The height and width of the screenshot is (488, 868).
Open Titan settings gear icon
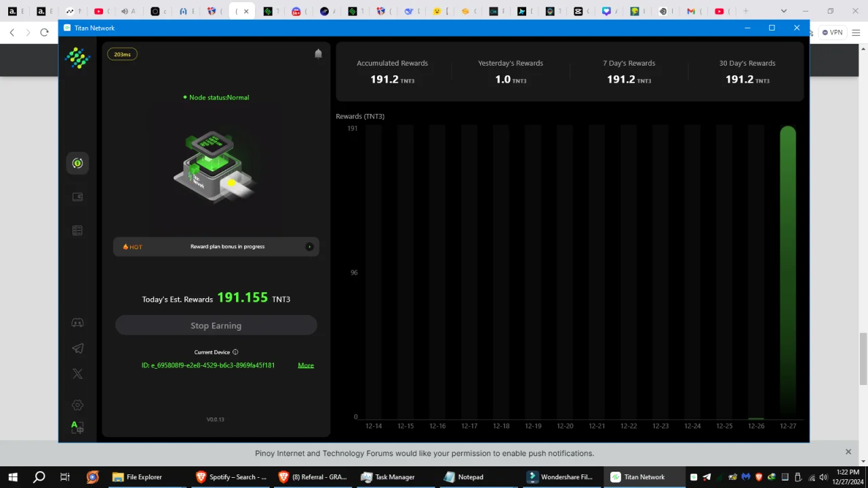coord(77,405)
